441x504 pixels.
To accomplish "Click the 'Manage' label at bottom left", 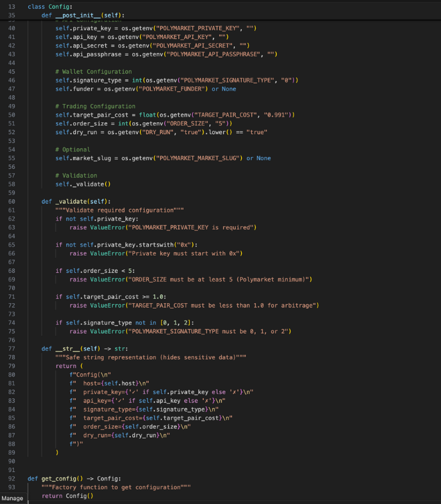I will point(12,498).
